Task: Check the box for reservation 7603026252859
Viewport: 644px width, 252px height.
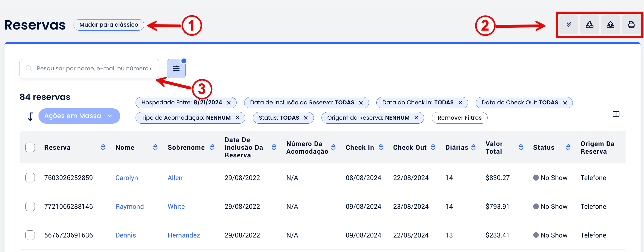Action: tap(30, 178)
